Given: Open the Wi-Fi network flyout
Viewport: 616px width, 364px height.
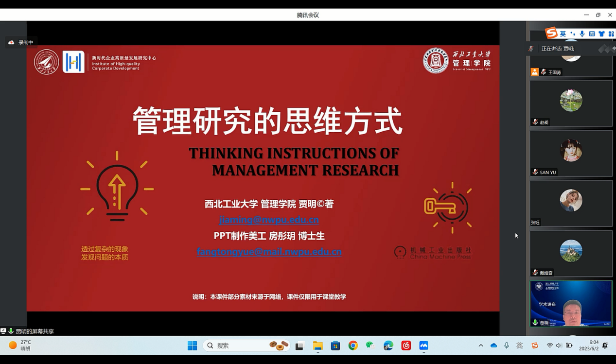Looking at the screenshot, I should tap(549, 346).
